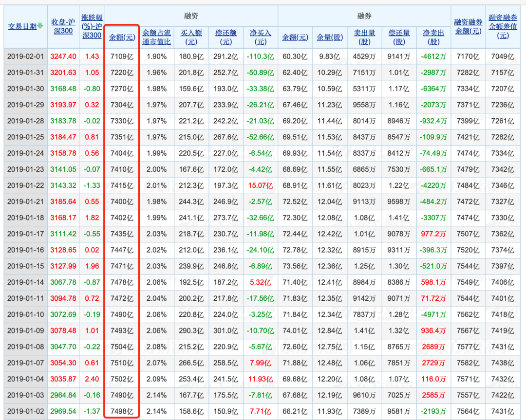Sort by 融资 余额(元) header
The image size is (526, 420).
point(122,37)
